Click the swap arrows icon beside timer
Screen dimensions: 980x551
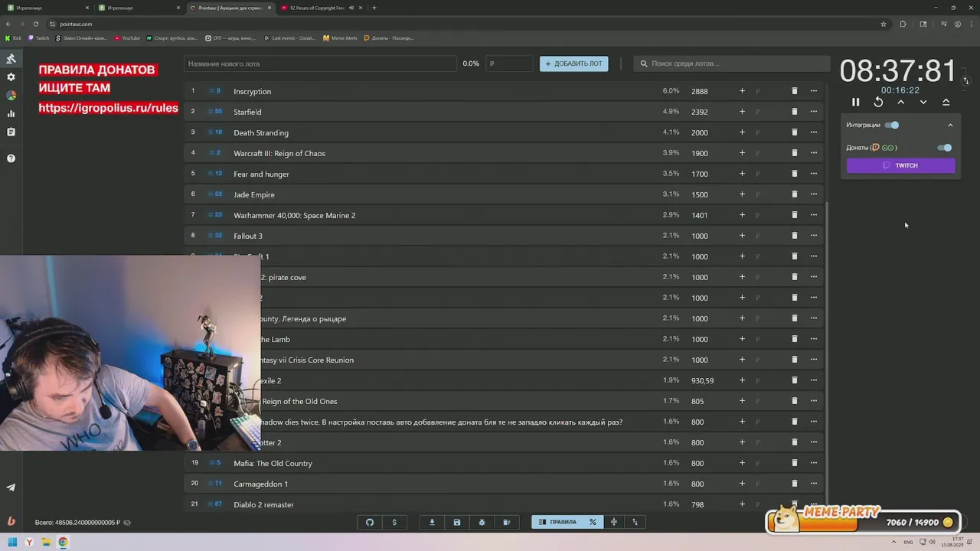[x=966, y=80]
